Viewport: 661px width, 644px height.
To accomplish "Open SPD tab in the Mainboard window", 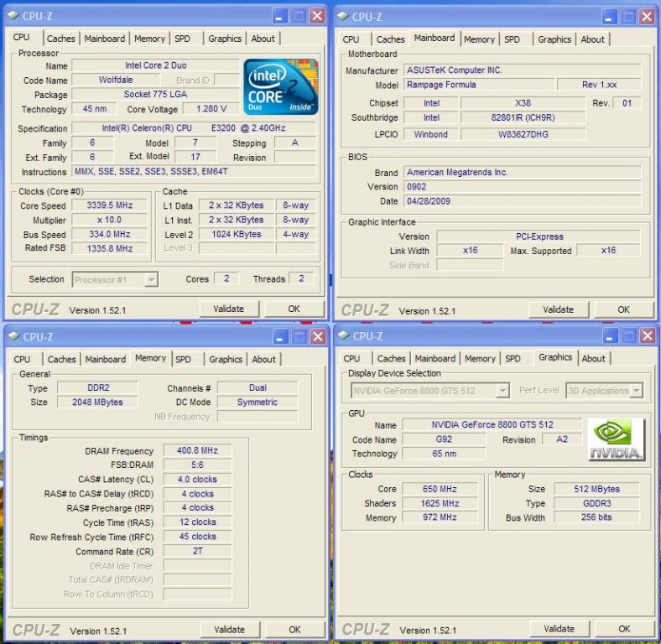I will pyautogui.click(x=512, y=39).
